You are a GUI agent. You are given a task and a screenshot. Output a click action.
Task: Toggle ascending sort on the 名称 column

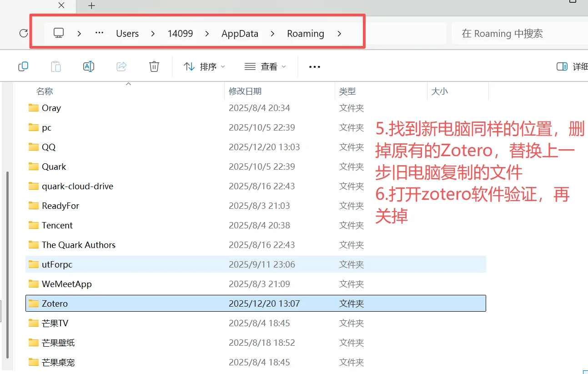[x=44, y=91]
